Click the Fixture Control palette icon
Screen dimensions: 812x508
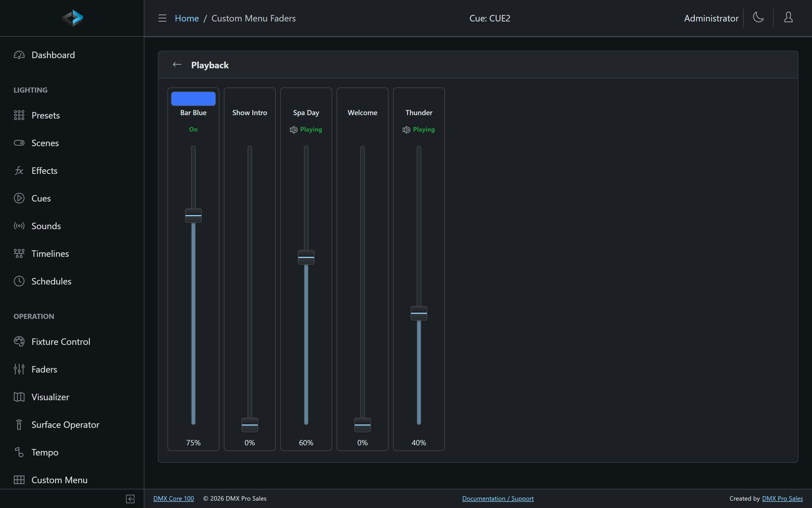[19, 341]
